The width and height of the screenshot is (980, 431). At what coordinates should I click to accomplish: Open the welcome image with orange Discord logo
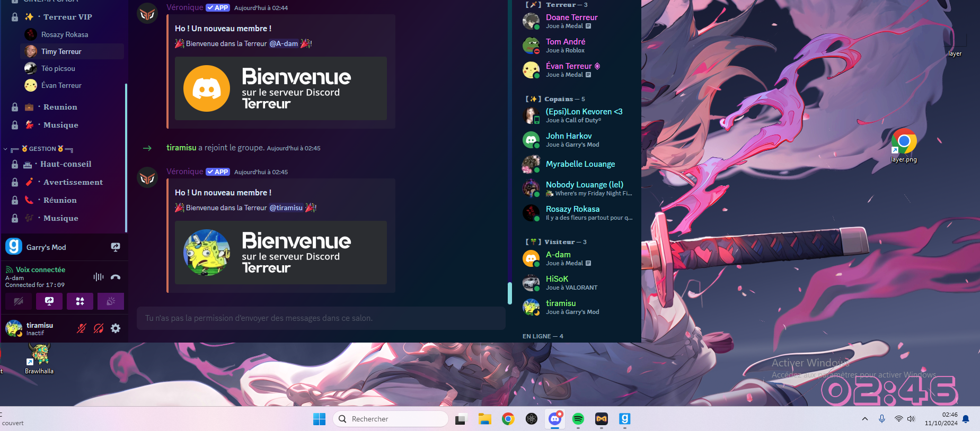(x=281, y=88)
